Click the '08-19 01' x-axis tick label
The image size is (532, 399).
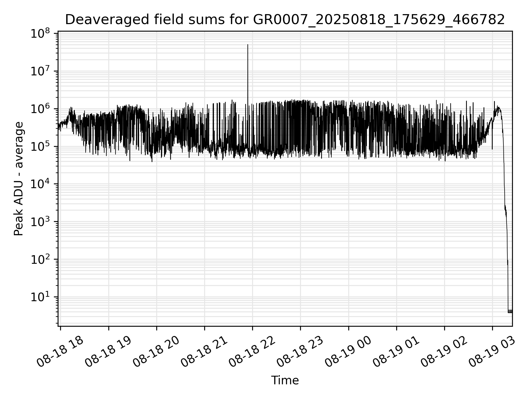(x=396, y=352)
